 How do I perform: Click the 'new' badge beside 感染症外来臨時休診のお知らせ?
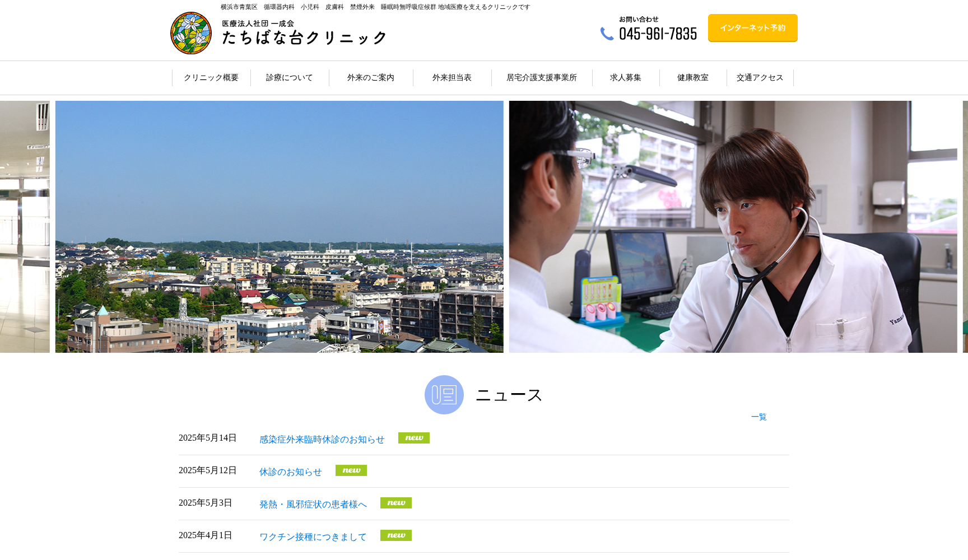click(414, 438)
